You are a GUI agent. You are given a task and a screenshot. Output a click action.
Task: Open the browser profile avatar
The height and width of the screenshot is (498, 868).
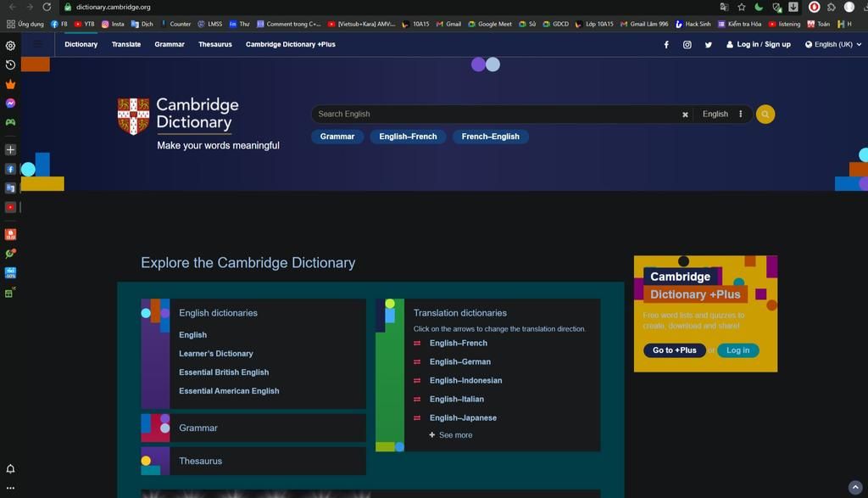point(849,7)
